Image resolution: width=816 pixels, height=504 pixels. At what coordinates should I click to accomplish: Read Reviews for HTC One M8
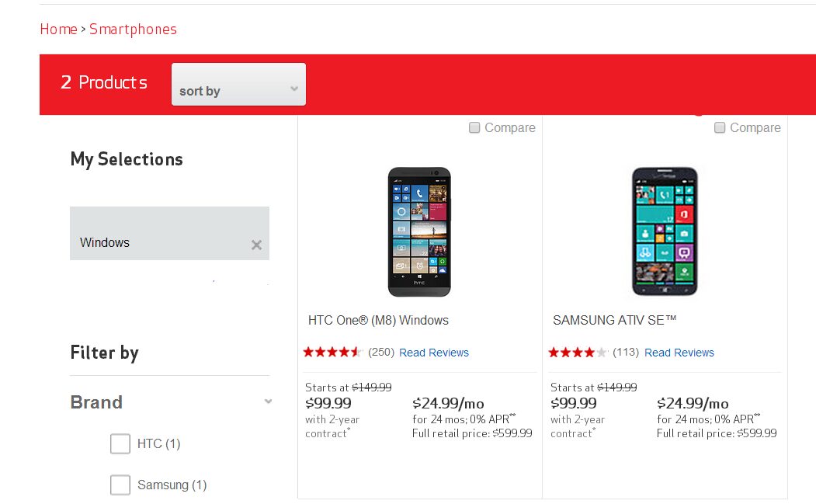pos(433,353)
